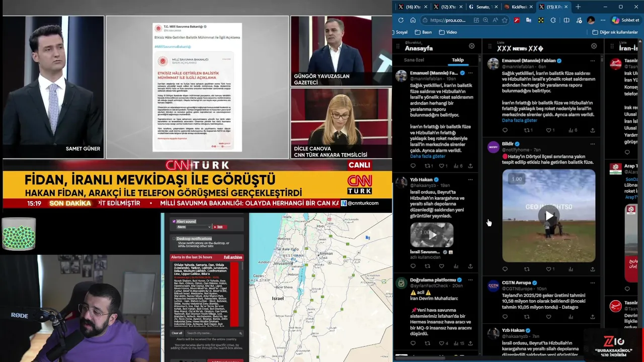Share the Bildir ballistic missile video tweet
Screen dimensions: 644x362
point(592,269)
